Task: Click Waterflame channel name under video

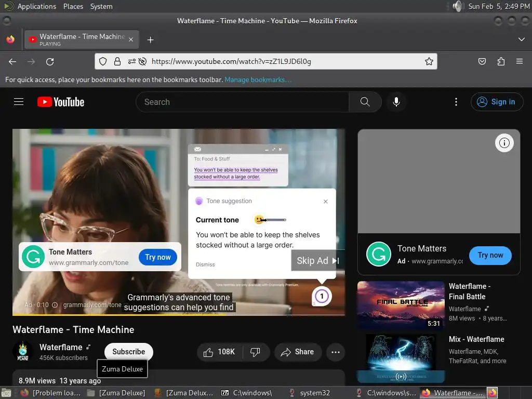Action: pos(61,348)
